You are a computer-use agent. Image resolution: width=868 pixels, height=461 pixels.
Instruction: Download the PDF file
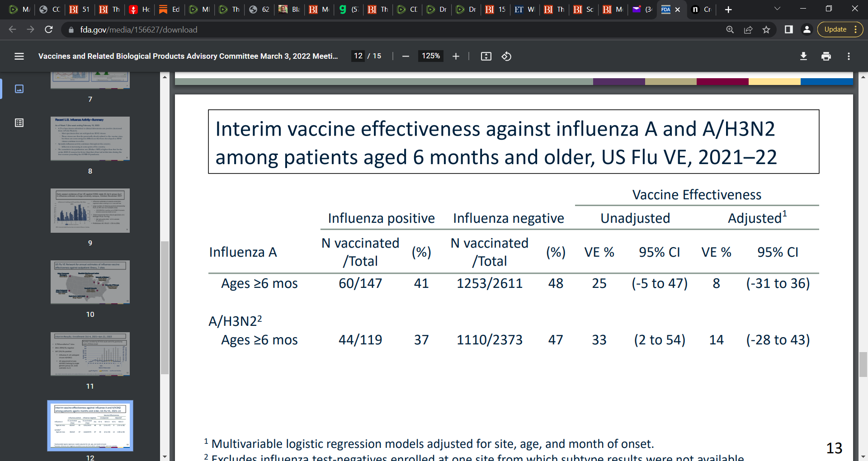[803, 56]
